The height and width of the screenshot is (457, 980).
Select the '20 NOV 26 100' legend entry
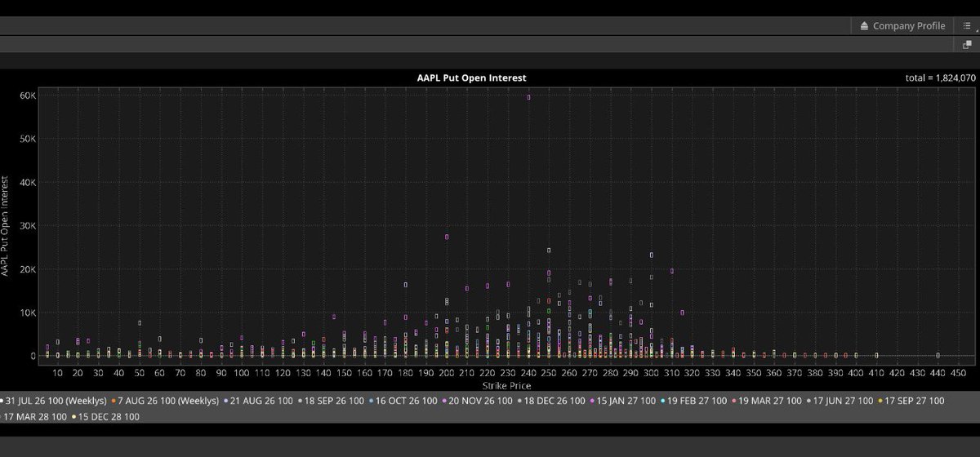point(477,401)
